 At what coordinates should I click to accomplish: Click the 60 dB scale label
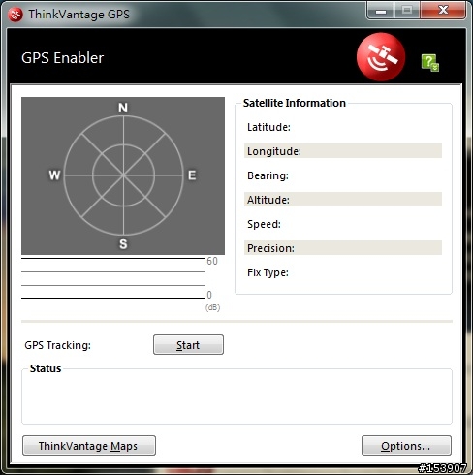pyautogui.click(x=212, y=261)
